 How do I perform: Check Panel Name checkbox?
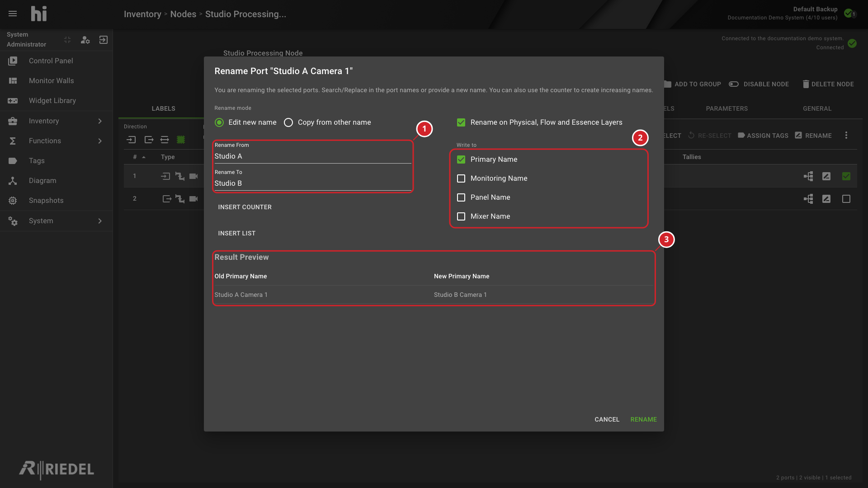tap(461, 197)
